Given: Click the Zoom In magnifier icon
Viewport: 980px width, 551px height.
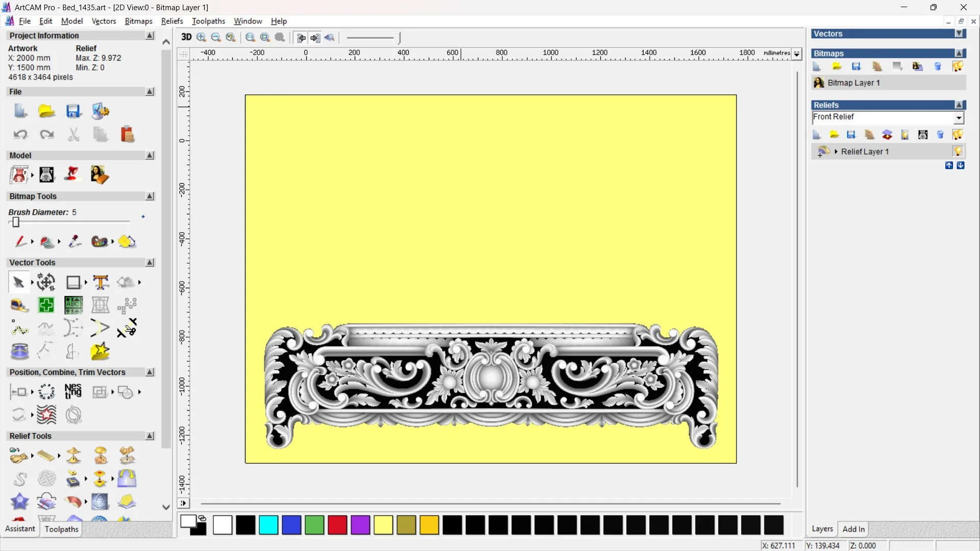Looking at the screenshot, I should pos(201,37).
